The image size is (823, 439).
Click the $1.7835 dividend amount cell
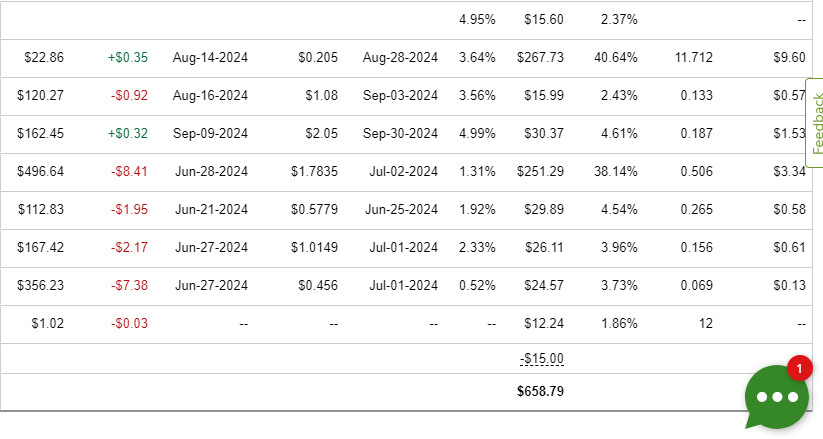(314, 171)
